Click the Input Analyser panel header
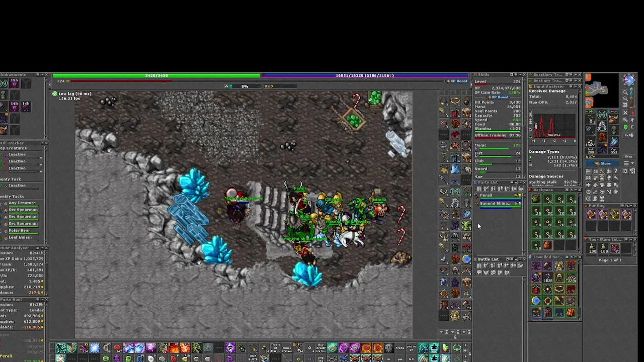644x362 pixels. click(x=555, y=86)
